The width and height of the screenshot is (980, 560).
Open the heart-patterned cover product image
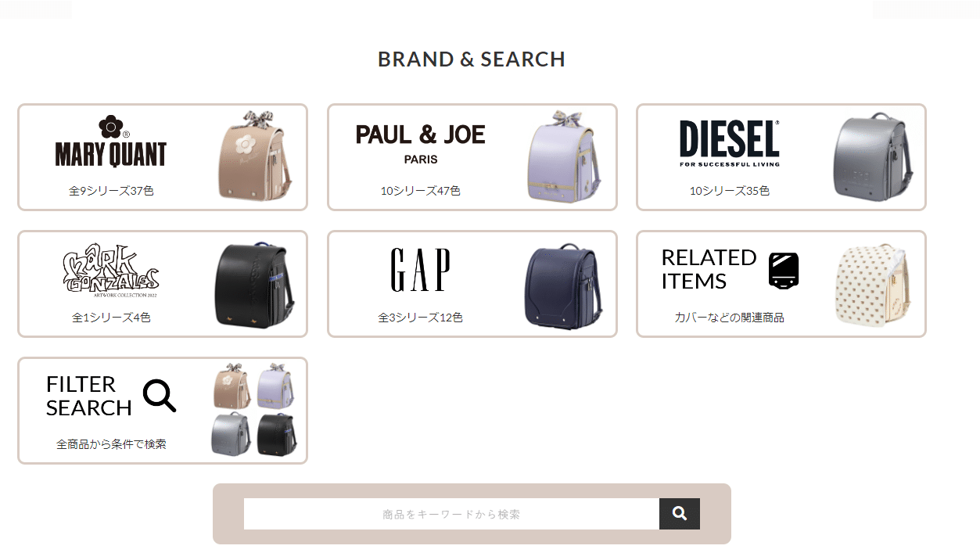tap(873, 284)
